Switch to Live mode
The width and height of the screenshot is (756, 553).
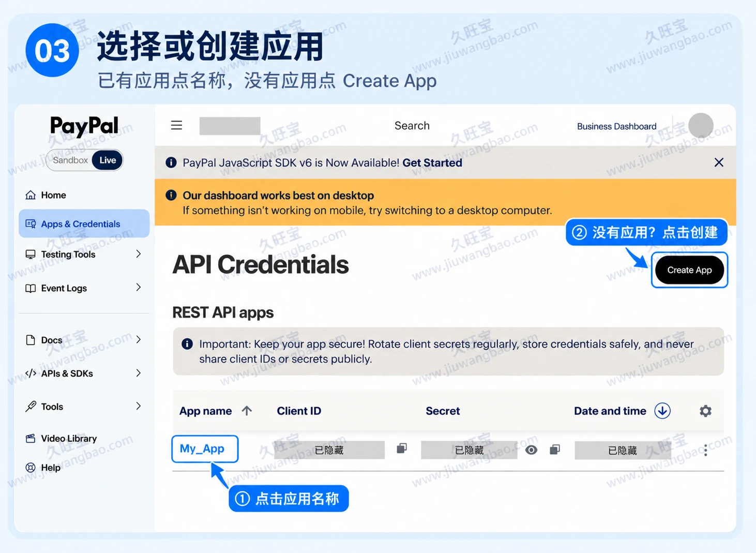point(108,160)
